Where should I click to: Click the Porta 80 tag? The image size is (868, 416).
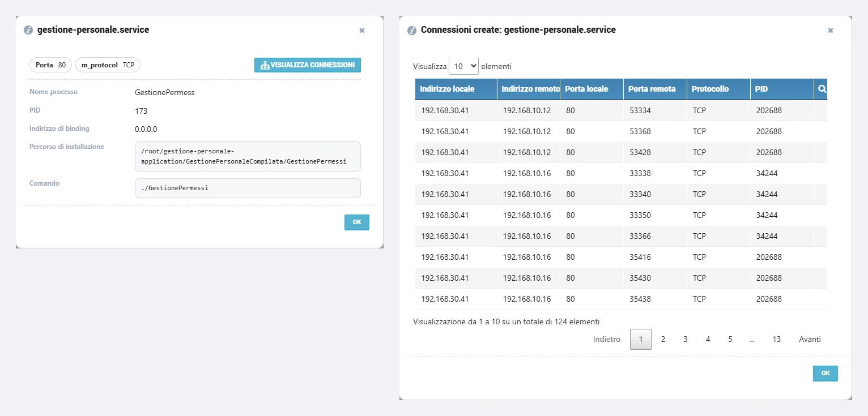coord(50,65)
